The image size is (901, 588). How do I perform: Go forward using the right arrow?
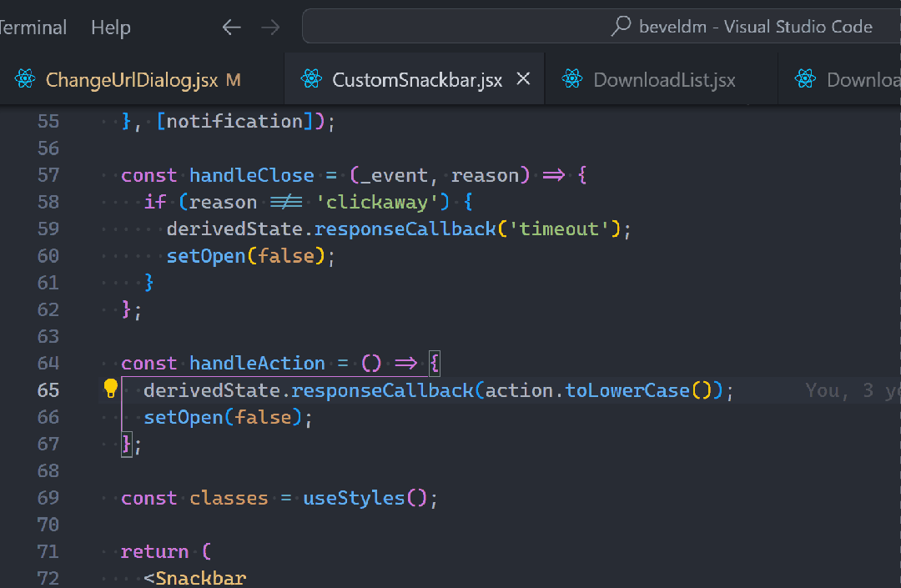pyautogui.click(x=270, y=28)
